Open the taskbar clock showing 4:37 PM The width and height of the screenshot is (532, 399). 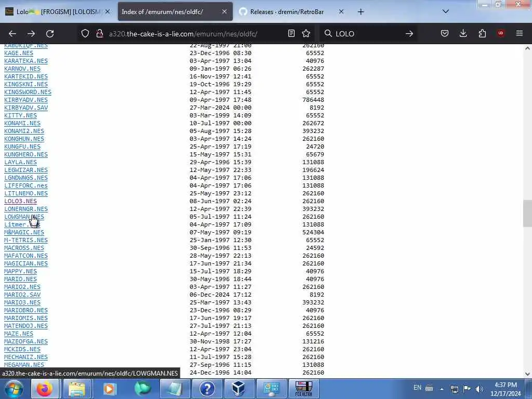(x=506, y=389)
